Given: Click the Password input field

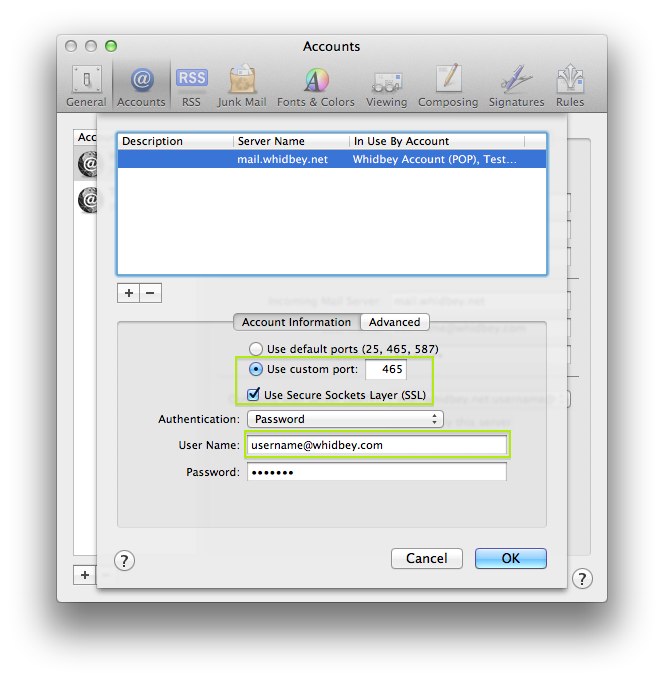Looking at the screenshot, I should (377, 472).
